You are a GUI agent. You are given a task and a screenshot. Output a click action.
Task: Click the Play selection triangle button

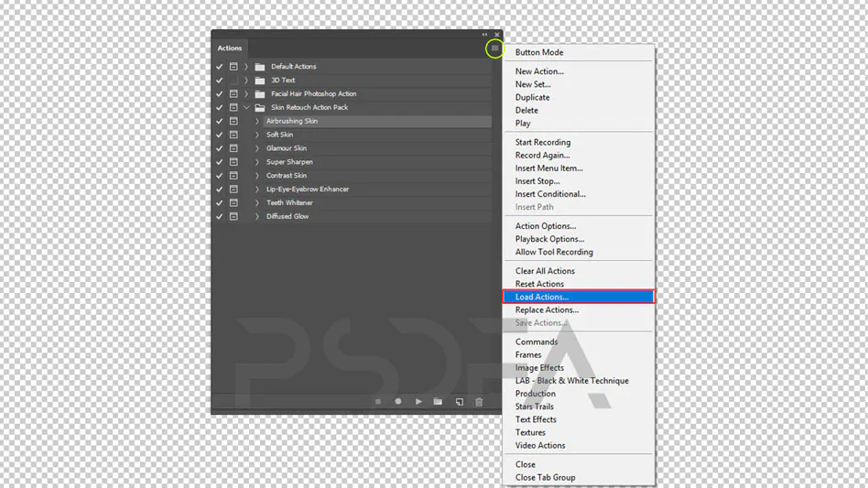(x=418, y=401)
